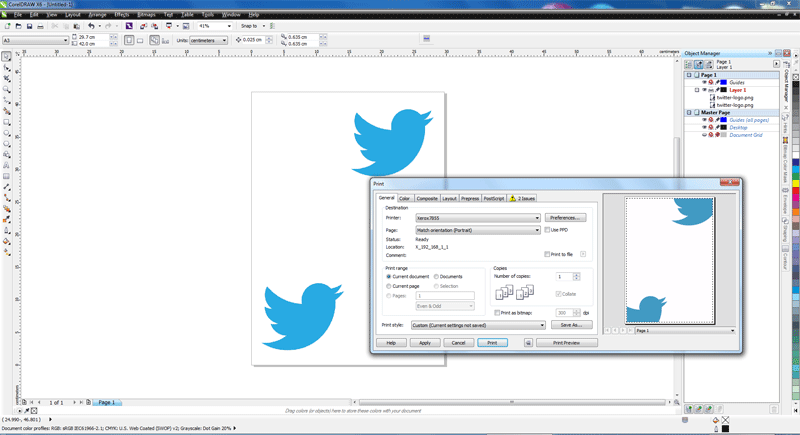
Task: Toggle eye visibility of Guides layer on Page 1
Action: pos(704,82)
